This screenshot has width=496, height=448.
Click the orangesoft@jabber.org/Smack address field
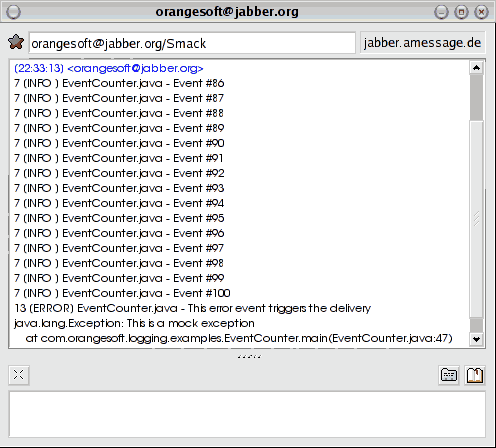[192, 43]
